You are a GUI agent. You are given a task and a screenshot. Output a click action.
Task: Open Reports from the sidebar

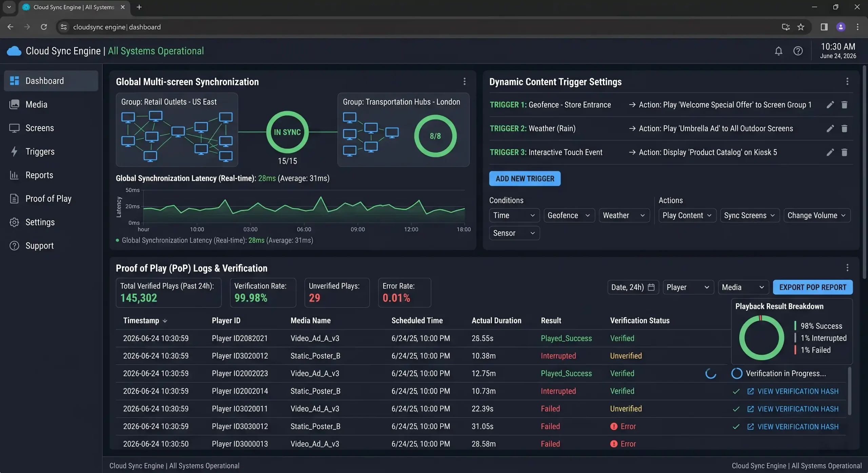click(51, 175)
